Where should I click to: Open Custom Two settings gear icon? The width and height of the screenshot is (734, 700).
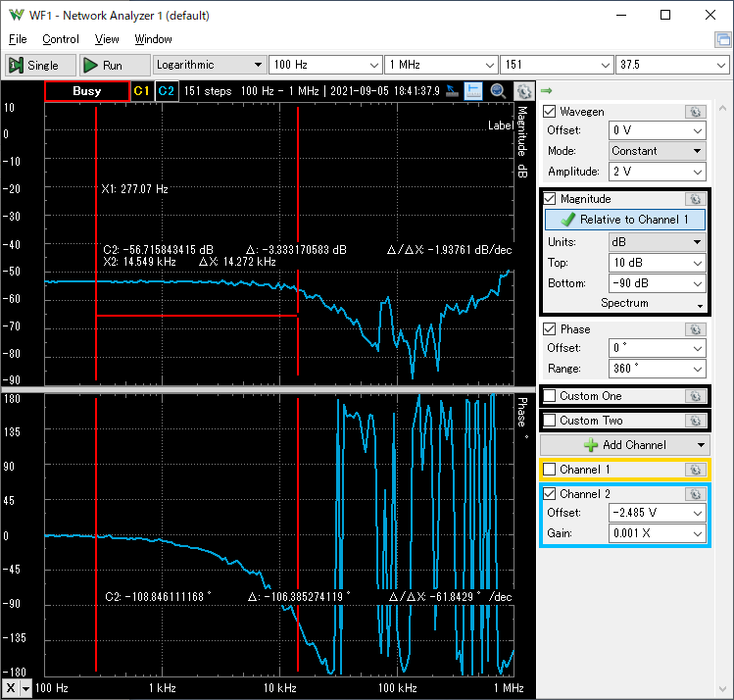click(696, 421)
